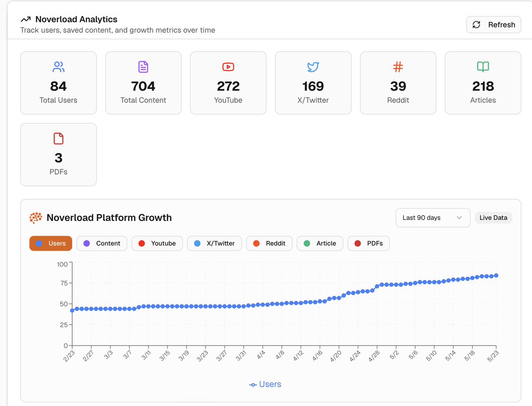Click the Reddit hash icon in card
The image size is (532, 406).
[x=398, y=67]
